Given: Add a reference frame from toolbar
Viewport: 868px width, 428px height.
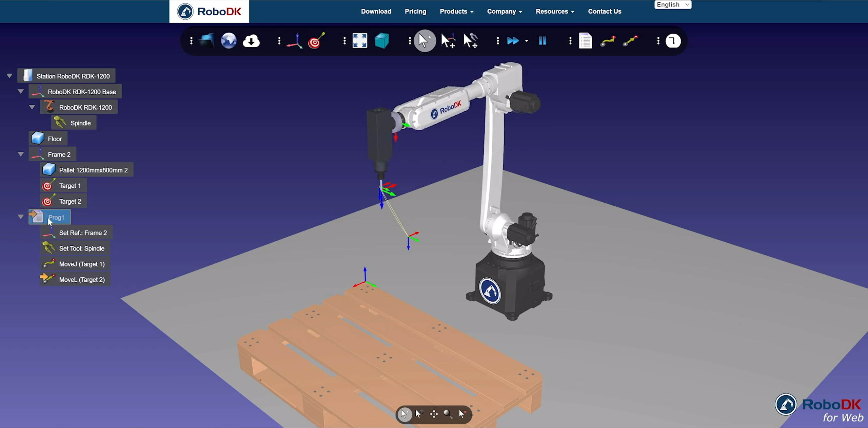Looking at the screenshot, I should [294, 41].
